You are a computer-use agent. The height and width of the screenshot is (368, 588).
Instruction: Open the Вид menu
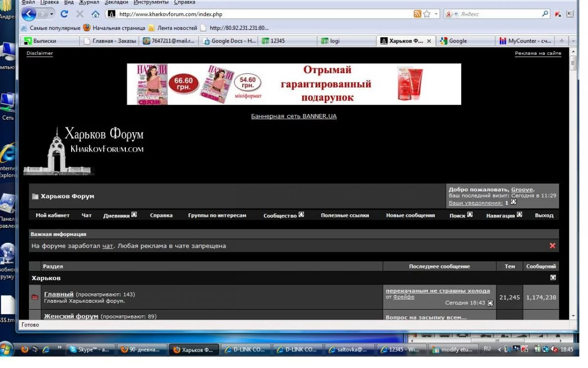69,2
